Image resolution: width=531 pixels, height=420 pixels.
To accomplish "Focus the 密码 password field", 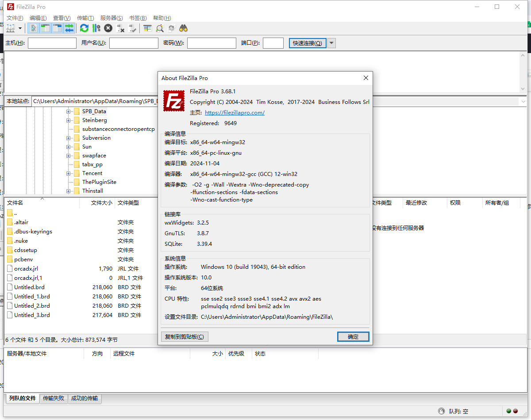I will 212,43.
